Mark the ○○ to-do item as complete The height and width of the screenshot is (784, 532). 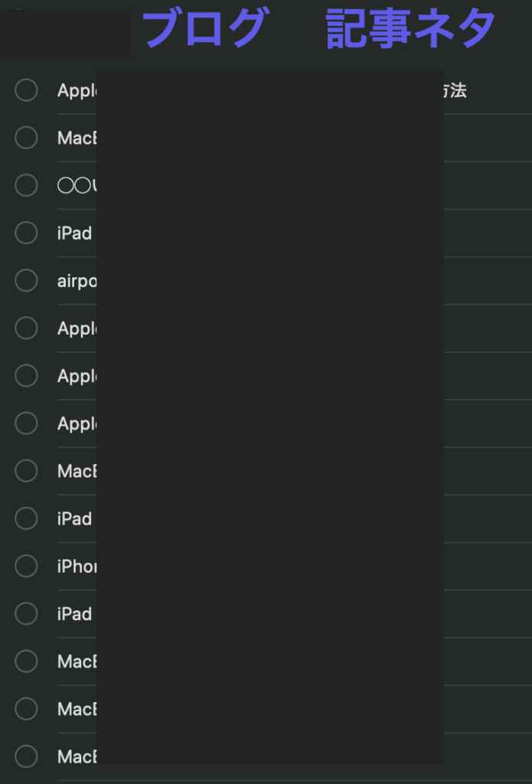(27, 185)
